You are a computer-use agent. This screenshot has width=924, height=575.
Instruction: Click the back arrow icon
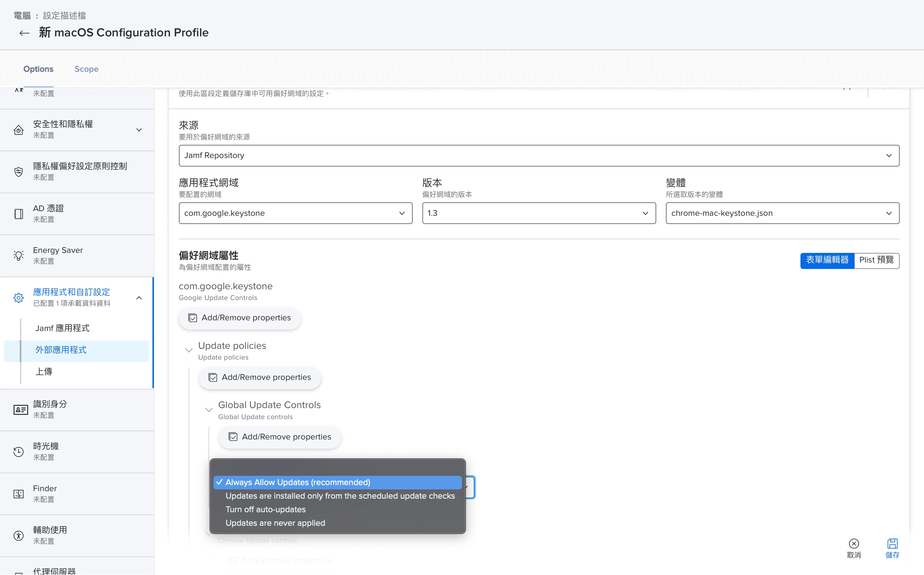[24, 34]
